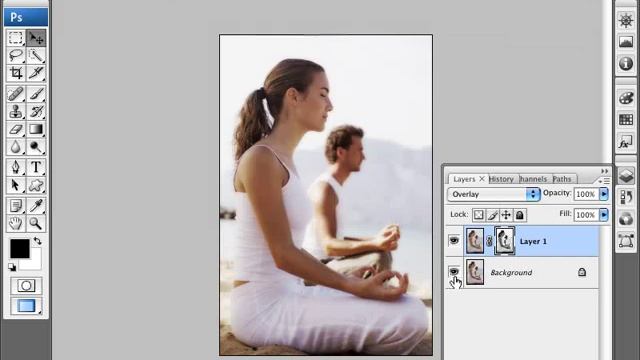
Task: Select the History Brush tool
Action: [x=36, y=111]
